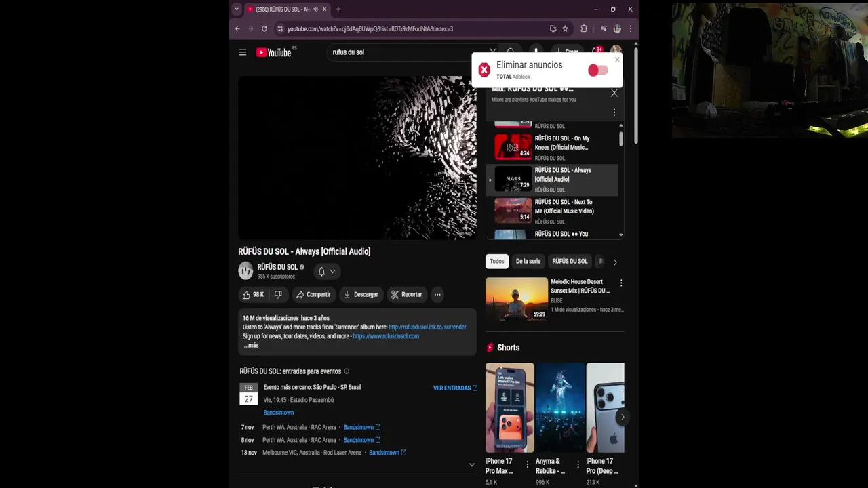Screen dimensions: 868x488
Task: Close the Mix playlist panel
Action: [614, 93]
